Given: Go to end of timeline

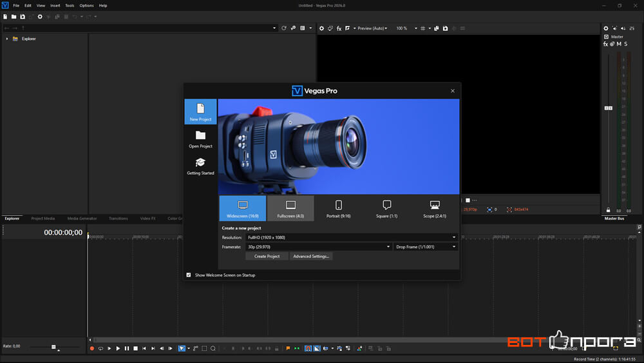Looking at the screenshot, I should pyautogui.click(x=153, y=349).
